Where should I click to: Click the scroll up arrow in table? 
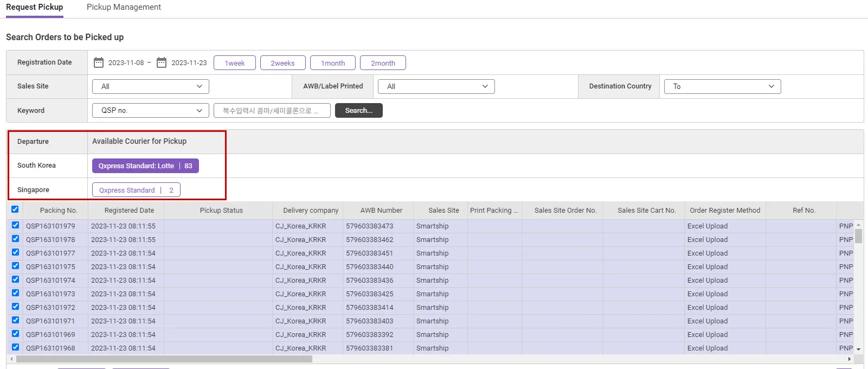[858, 225]
